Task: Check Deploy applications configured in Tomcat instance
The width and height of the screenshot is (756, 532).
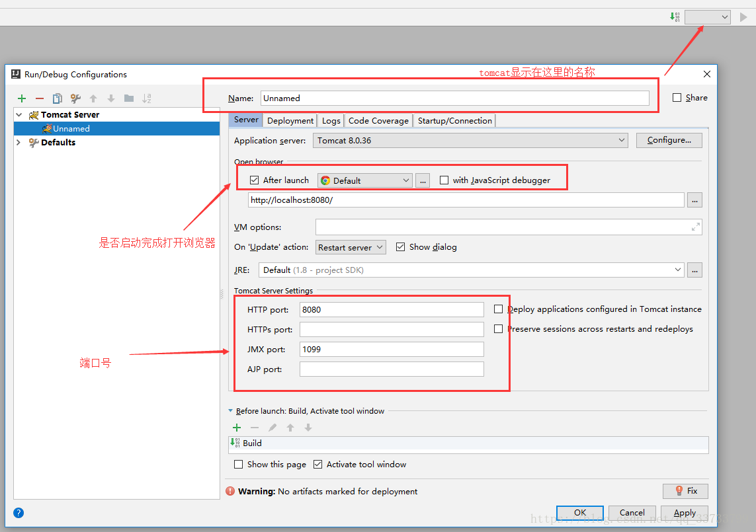Action: pyautogui.click(x=499, y=309)
